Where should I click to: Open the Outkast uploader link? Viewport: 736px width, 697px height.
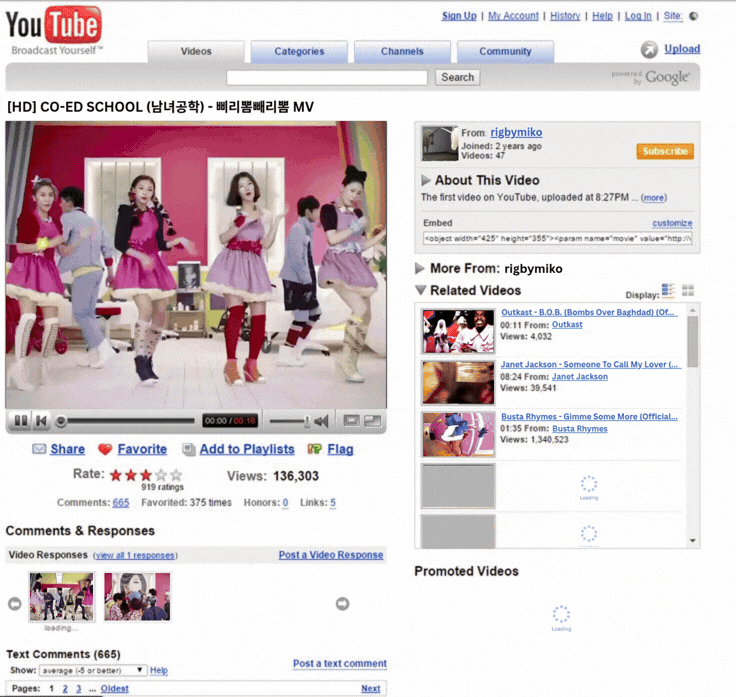[x=567, y=325]
